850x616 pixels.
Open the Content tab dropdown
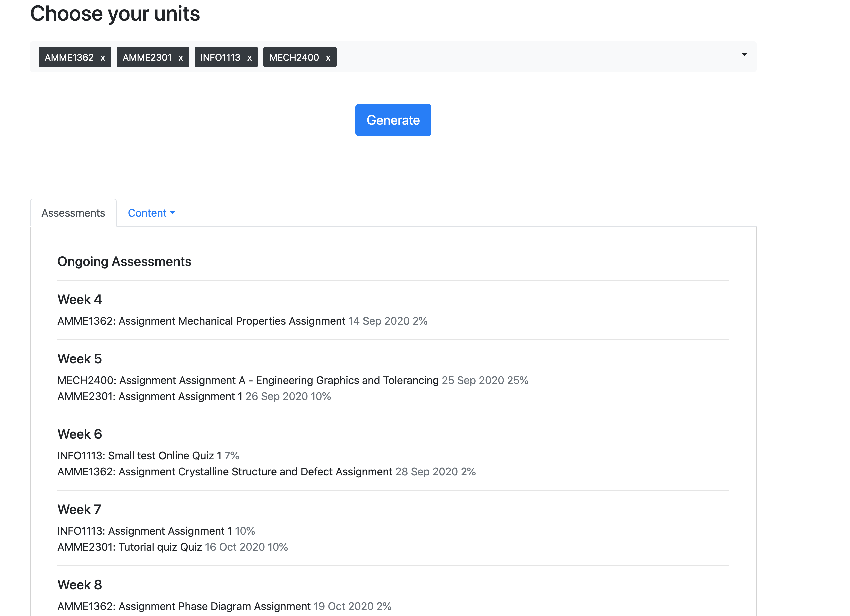coord(147,213)
